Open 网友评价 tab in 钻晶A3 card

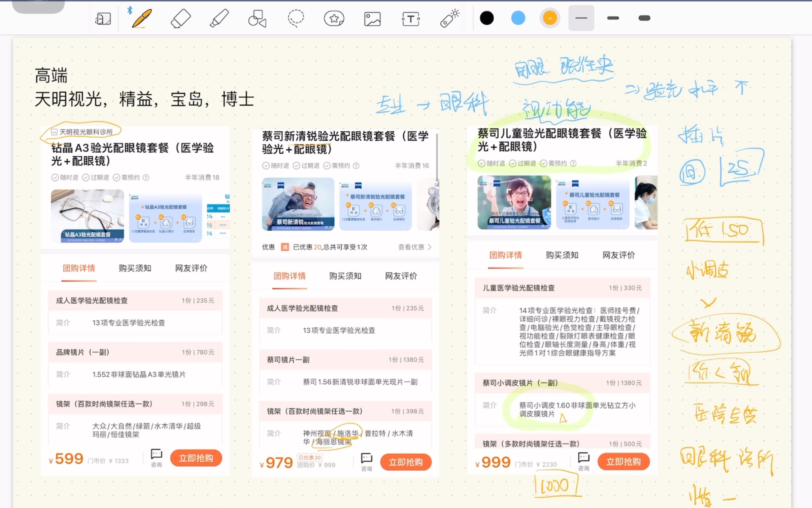(191, 268)
